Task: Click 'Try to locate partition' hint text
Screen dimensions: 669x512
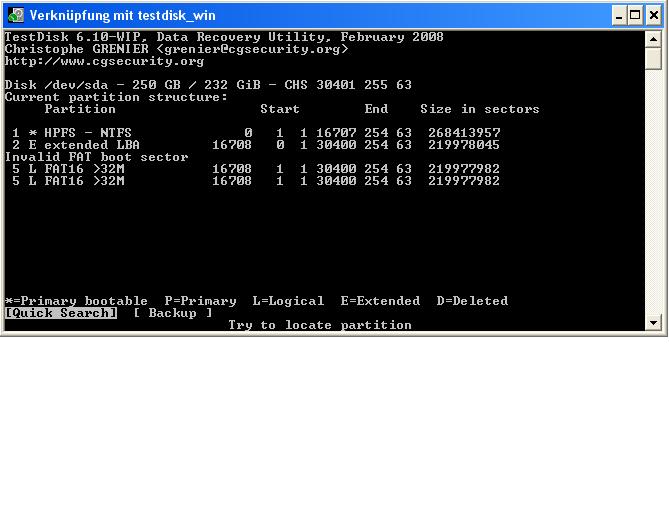Action: pyautogui.click(x=320, y=325)
